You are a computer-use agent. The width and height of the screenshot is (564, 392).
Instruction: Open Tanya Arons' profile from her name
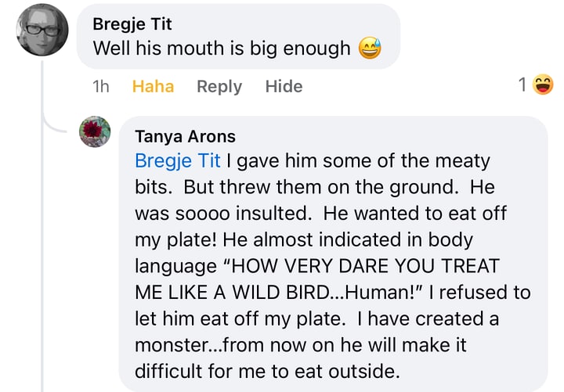point(185,137)
